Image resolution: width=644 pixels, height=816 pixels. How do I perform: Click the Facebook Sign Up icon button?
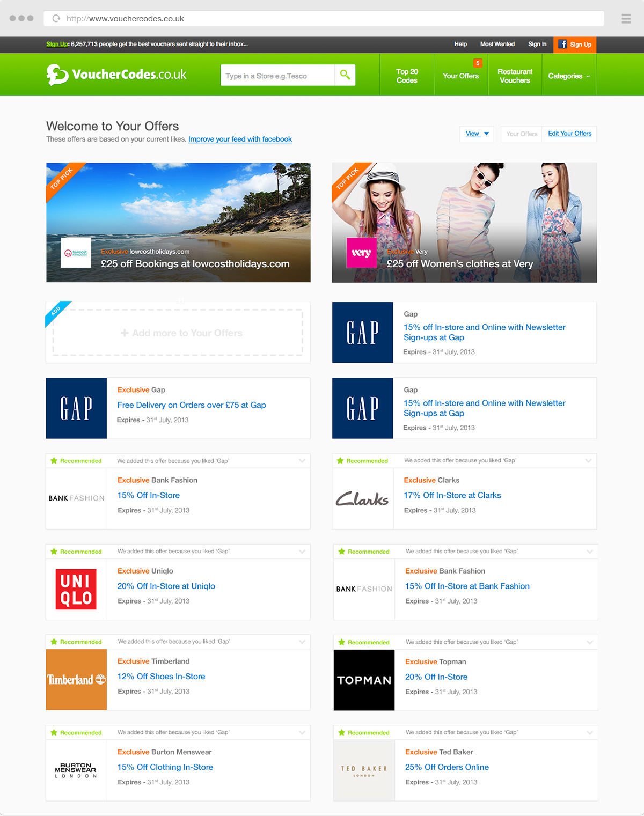click(x=575, y=45)
